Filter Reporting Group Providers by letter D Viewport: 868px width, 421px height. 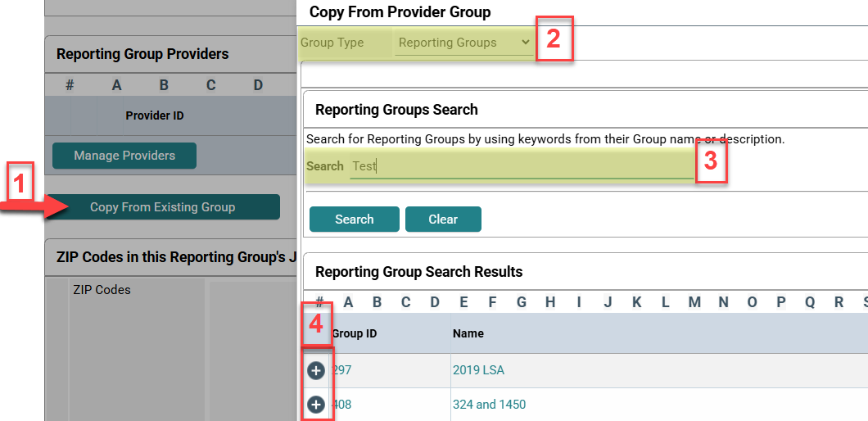click(x=258, y=85)
